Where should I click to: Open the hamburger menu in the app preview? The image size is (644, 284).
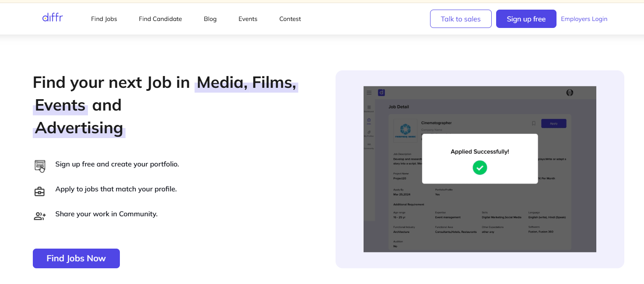pos(369,93)
